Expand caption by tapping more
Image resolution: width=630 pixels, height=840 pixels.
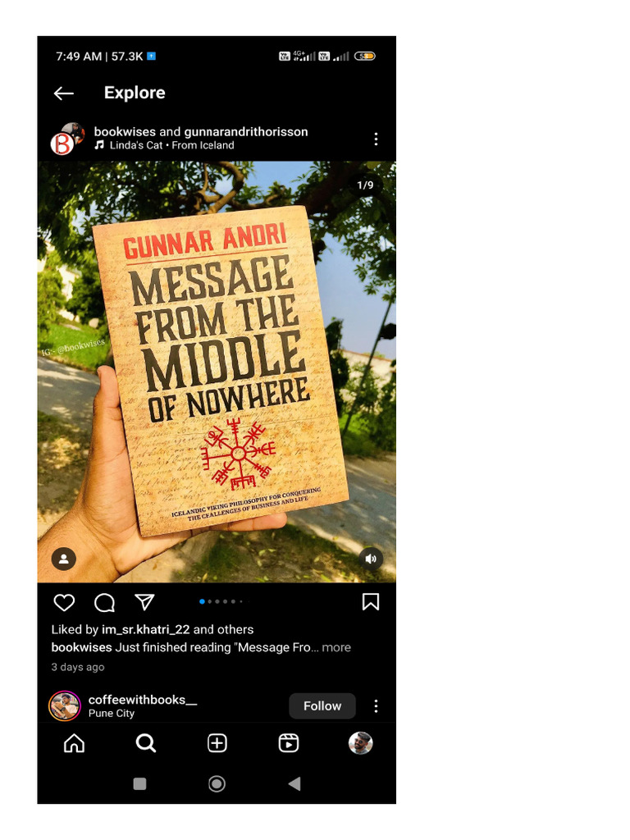(336, 647)
